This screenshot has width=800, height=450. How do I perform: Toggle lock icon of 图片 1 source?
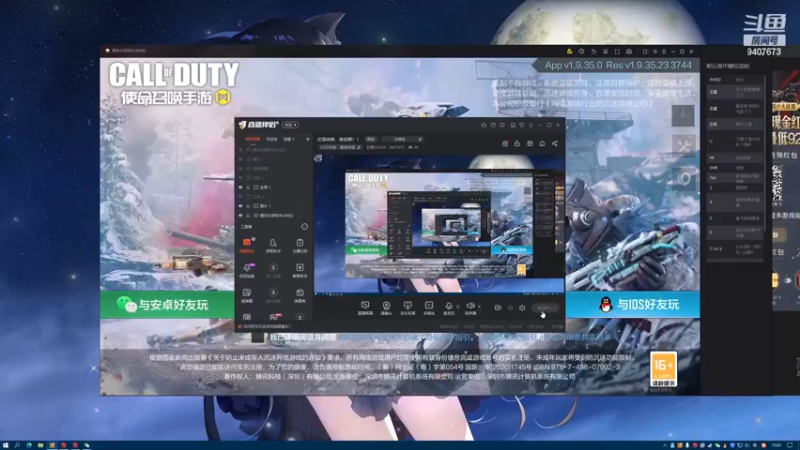click(248, 206)
